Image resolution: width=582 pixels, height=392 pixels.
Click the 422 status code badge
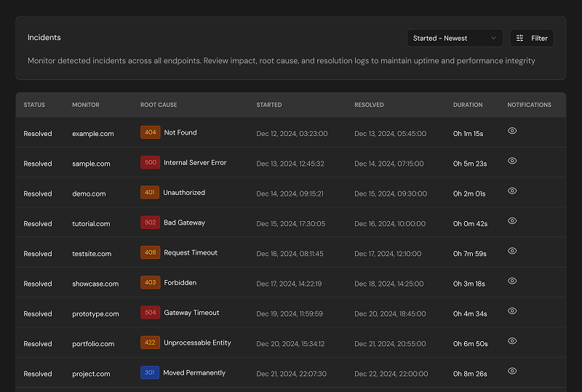[151, 343]
